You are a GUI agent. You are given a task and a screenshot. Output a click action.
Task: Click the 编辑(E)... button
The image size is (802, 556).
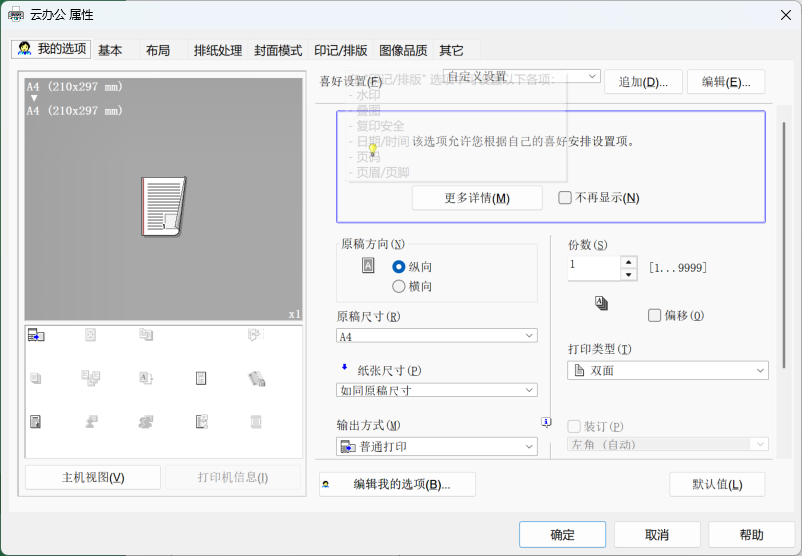pos(726,82)
